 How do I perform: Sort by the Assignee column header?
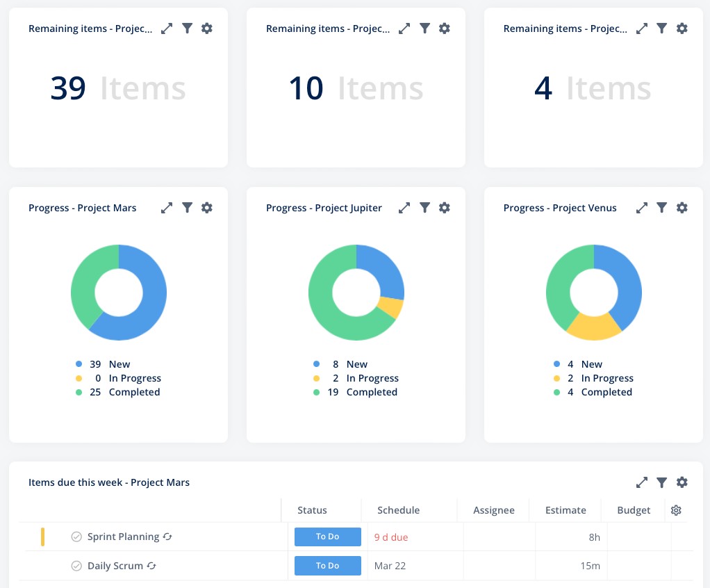[x=494, y=510]
